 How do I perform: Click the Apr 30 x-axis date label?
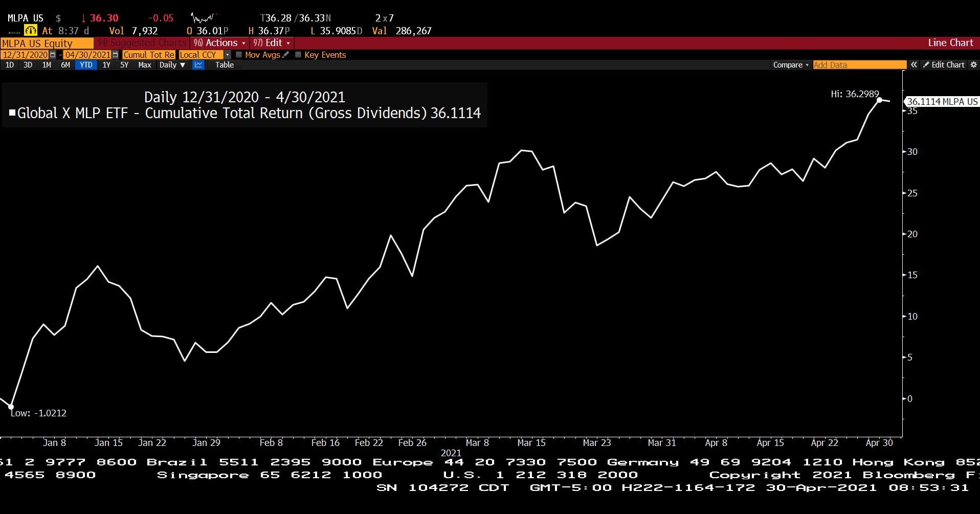click(x=879, y=443)
